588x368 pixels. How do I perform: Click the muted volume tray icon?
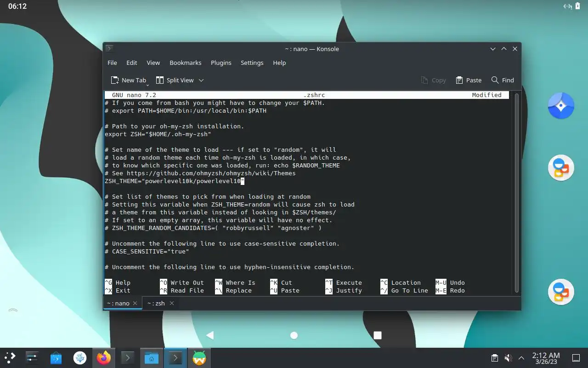coord(508,358)
